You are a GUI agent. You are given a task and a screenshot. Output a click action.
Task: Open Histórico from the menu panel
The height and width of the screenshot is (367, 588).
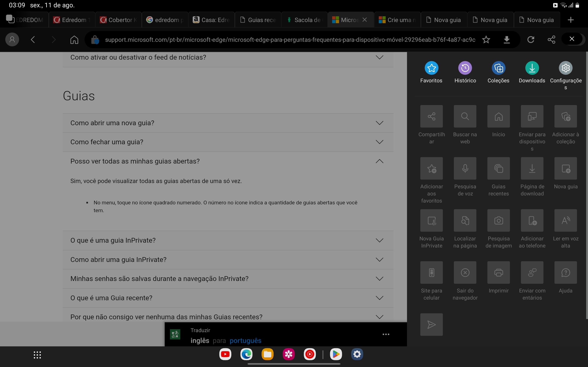465,68
